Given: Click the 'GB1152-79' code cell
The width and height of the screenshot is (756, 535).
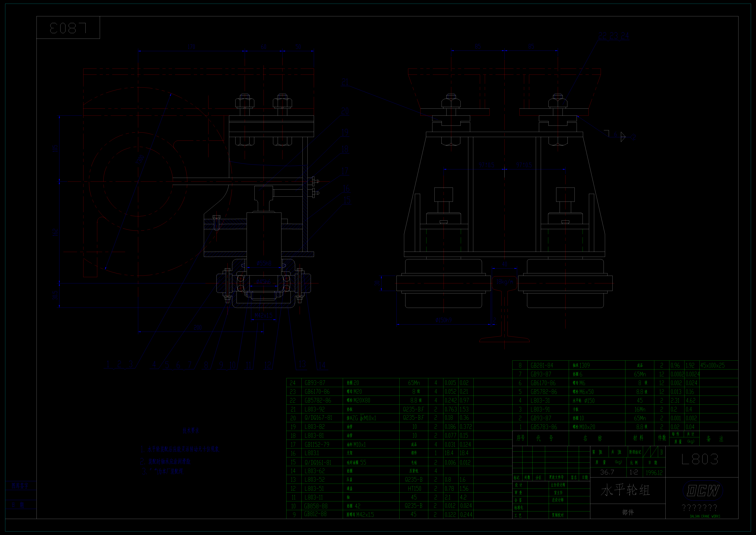Looking at the screenshot, I should pos(317,444).
